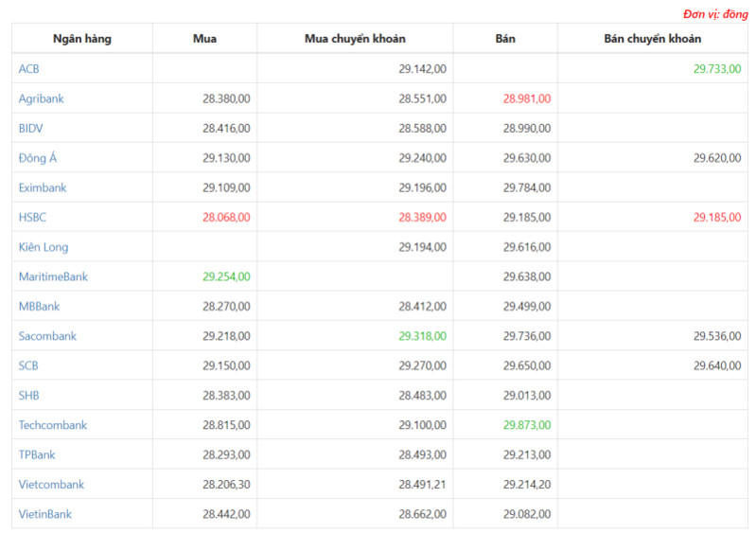Select Sacombank's buy value 29.218,00
Screen dimensions: 756x533
coord(226,336)
